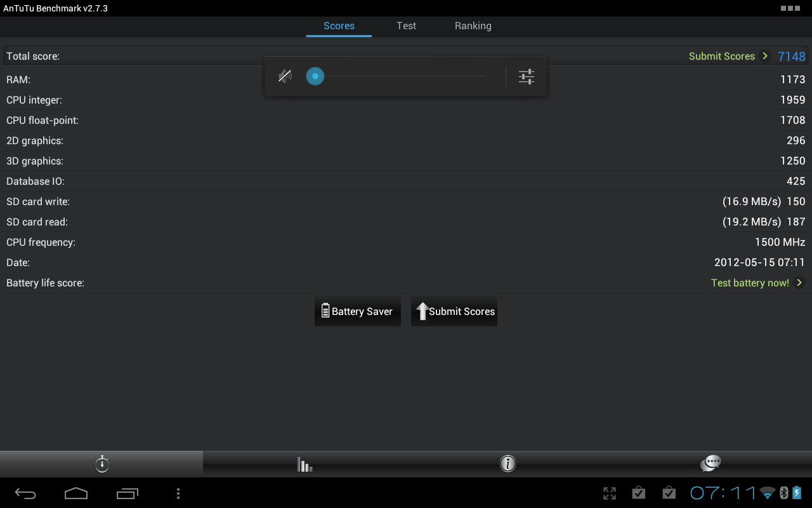Tap the Test battery now! link
This screenshot has width=812, height=508.
coord(750,283)
